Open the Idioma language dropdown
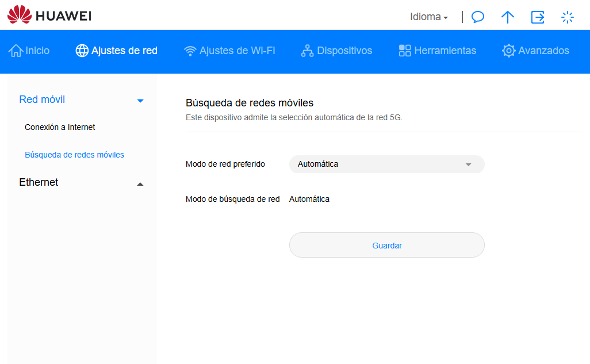 (428, 17)
